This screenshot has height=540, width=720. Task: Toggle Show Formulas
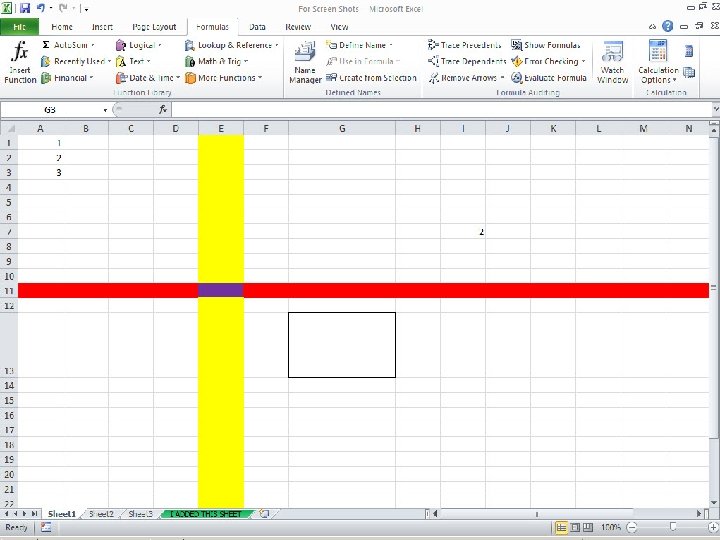(546, 45)
